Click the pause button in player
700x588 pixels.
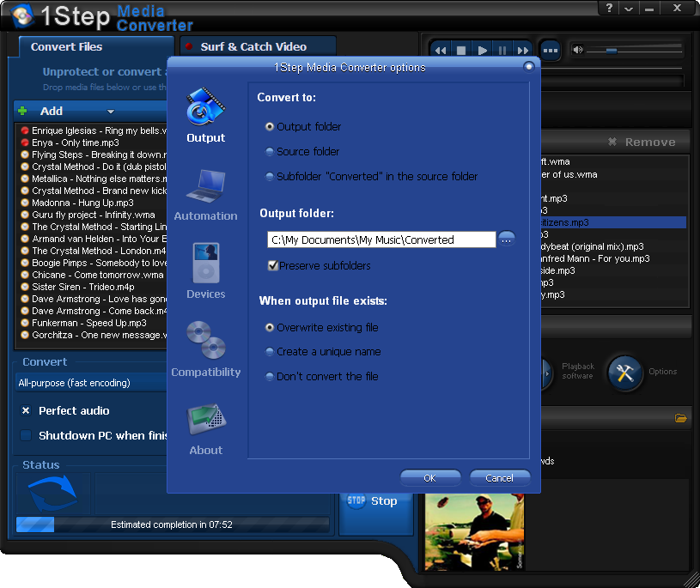502,51
